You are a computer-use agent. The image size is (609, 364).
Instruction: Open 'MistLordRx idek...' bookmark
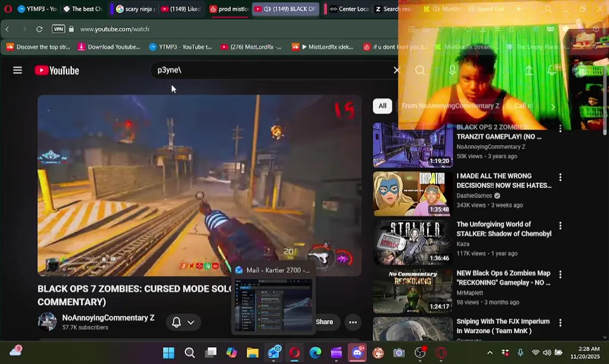323,47
